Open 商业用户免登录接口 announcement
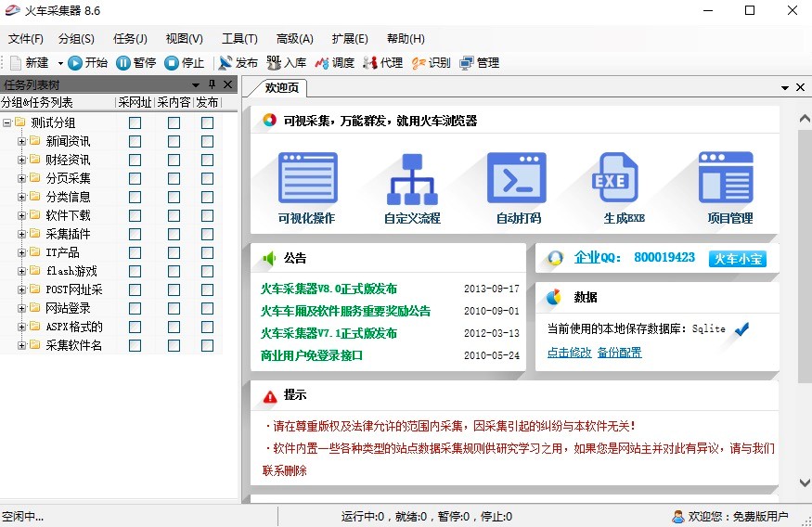The width and height of the screenshot is (812, 527). tap(312, 355)
